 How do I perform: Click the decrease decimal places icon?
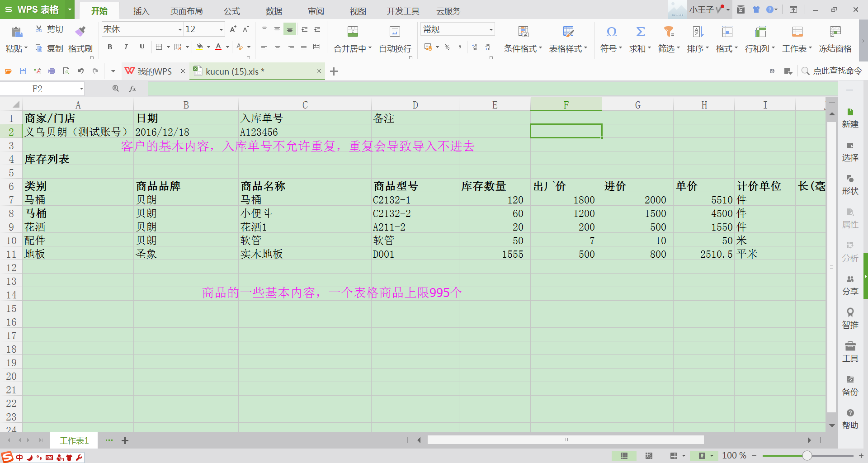click(x=488, y=47)
